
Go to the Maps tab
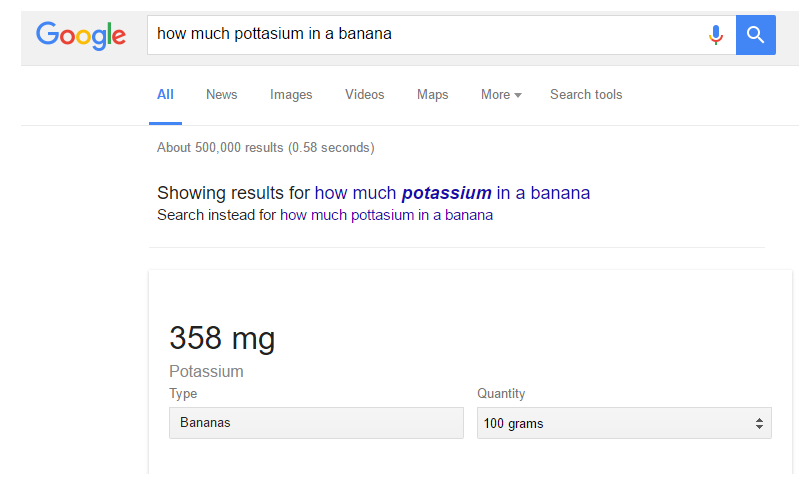point(432,95)
